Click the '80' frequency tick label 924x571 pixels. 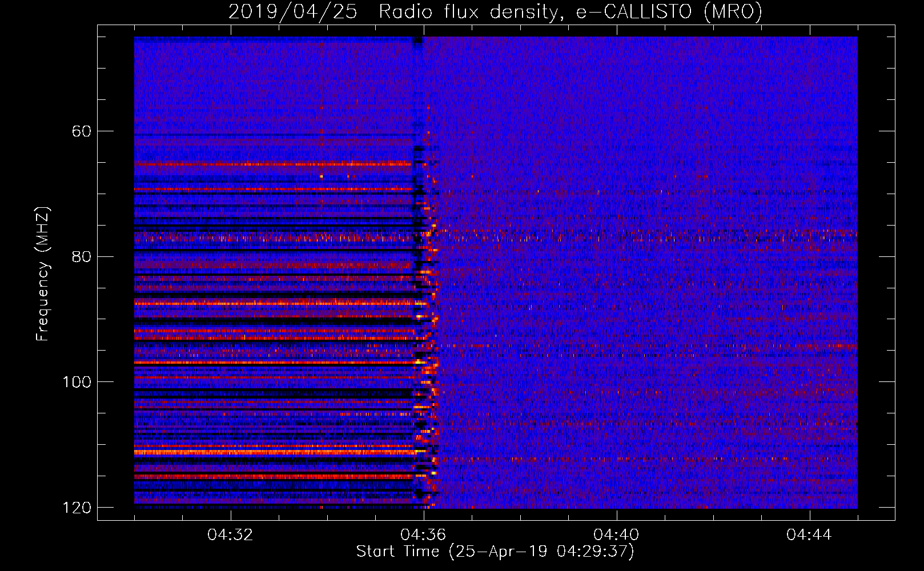click(x=82, y=256)
